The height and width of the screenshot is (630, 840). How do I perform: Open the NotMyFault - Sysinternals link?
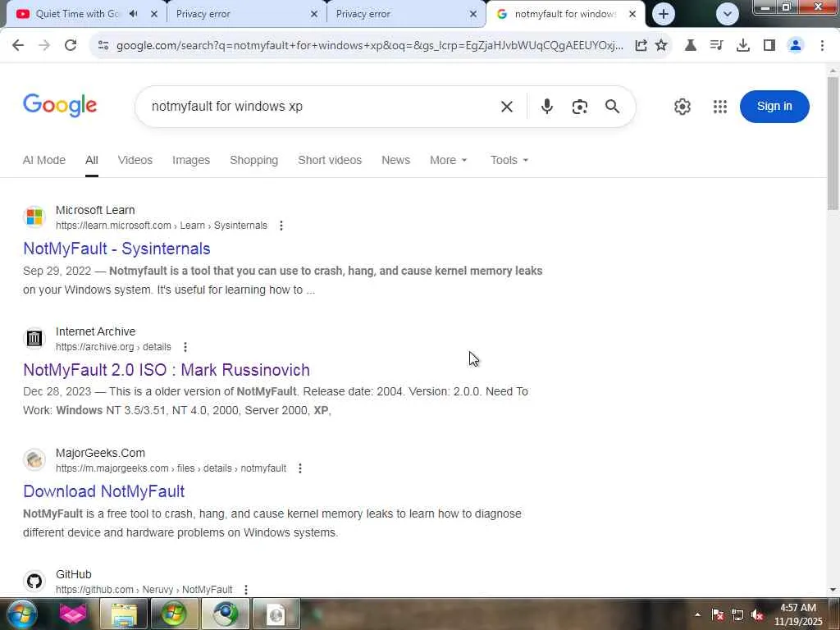pos(116,249)
